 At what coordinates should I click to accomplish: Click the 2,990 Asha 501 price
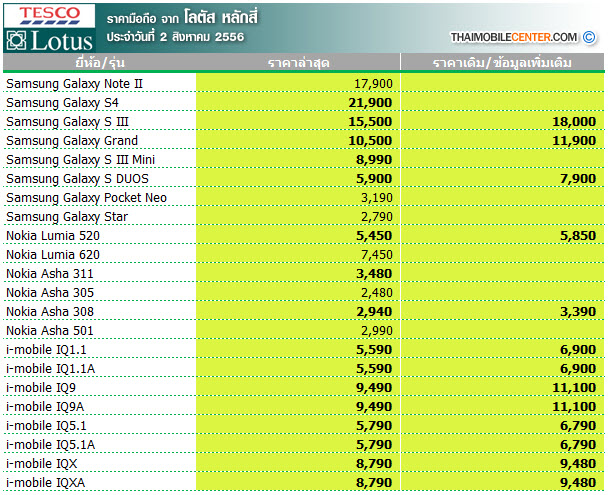point(377,331)
